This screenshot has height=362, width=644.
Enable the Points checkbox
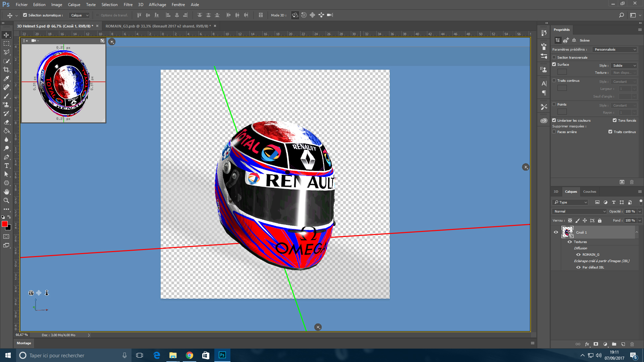[554, 104]
